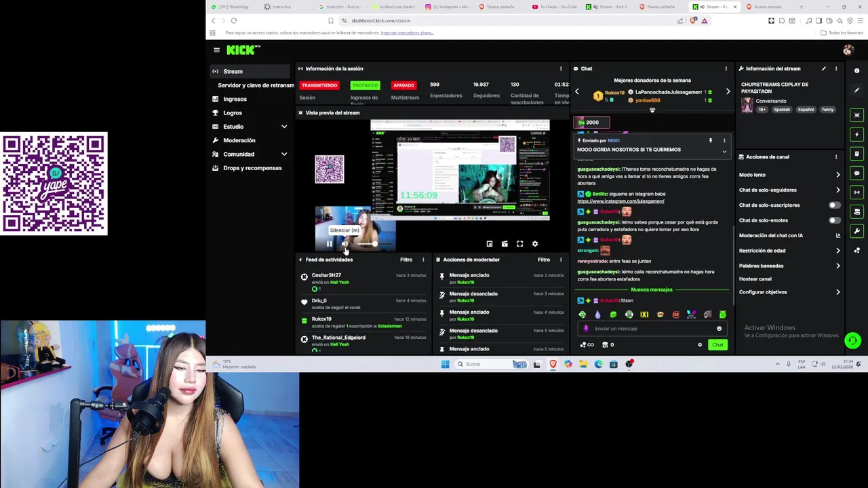Image resolution: width=868 pixels, height=488 pixels.
Task: Open stream information panel options
Action: pyautogui.click(x=835, y=68)
